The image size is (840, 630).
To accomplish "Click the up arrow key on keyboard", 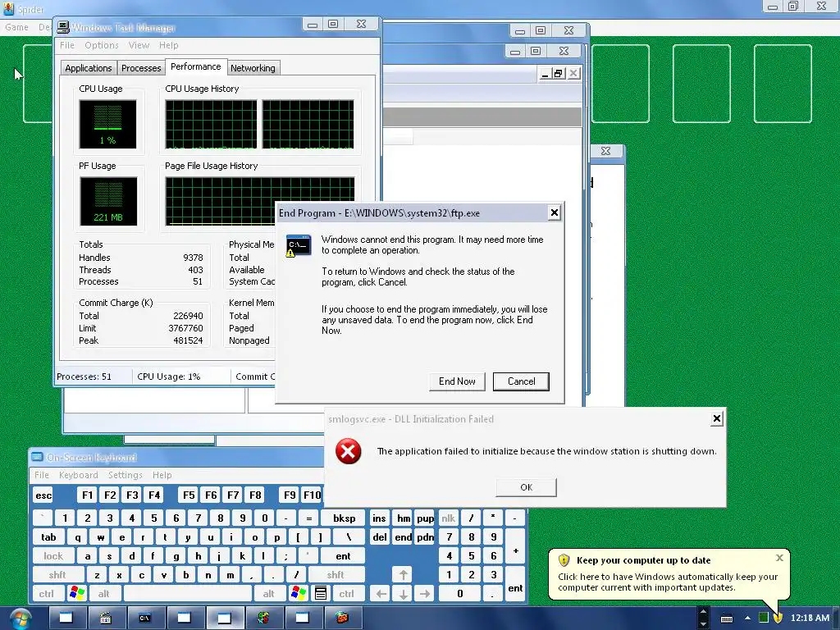I will point(403,575).
